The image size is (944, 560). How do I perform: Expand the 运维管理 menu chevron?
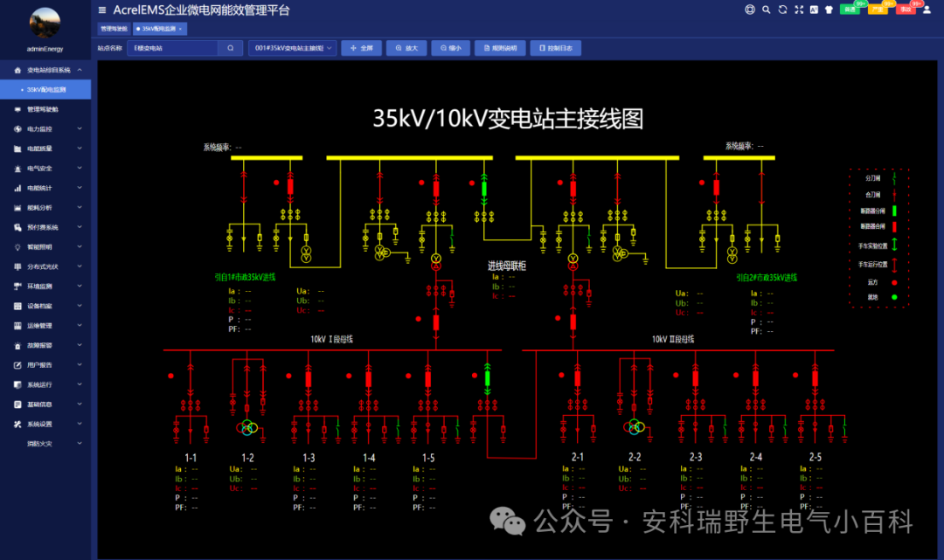(x=80, y=325)
